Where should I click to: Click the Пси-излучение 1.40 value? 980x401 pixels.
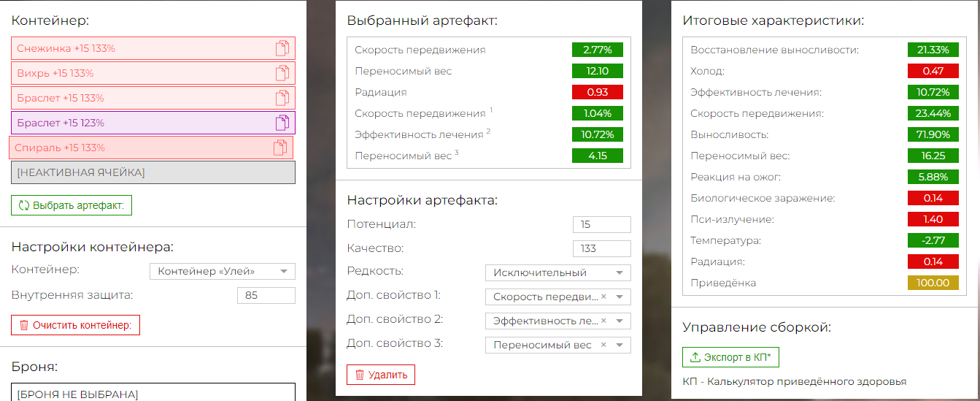click(933, 219)
